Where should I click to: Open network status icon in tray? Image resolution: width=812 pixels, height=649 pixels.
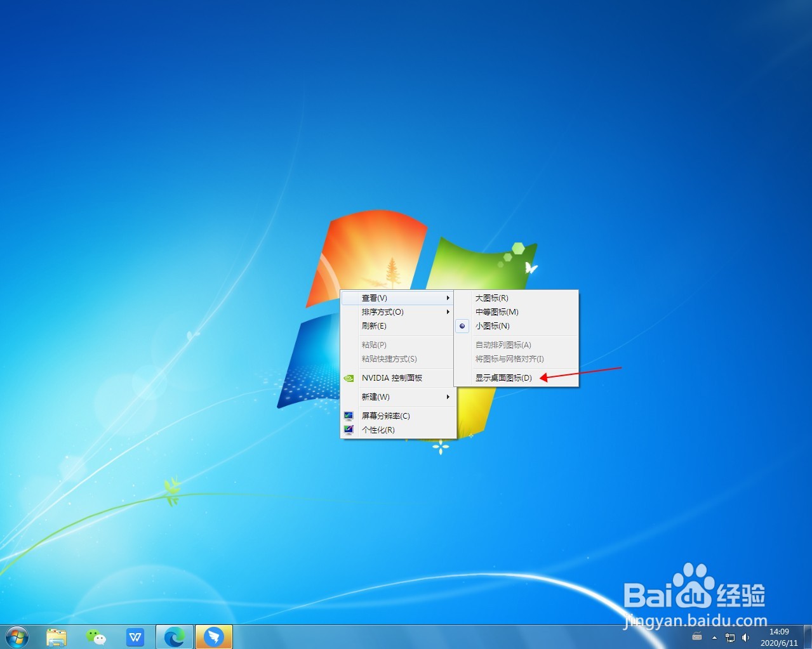[730, 638]
